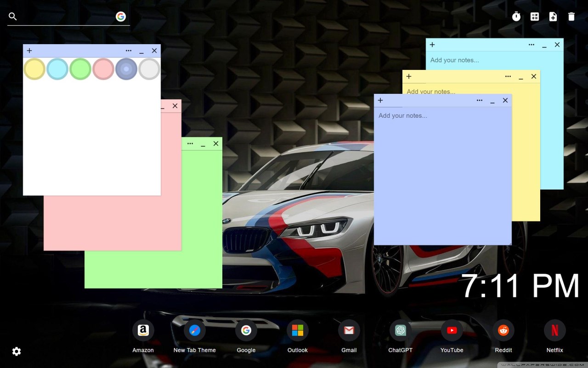Select the light blue color swatch
588x368 pixels.
coord(57,69)
